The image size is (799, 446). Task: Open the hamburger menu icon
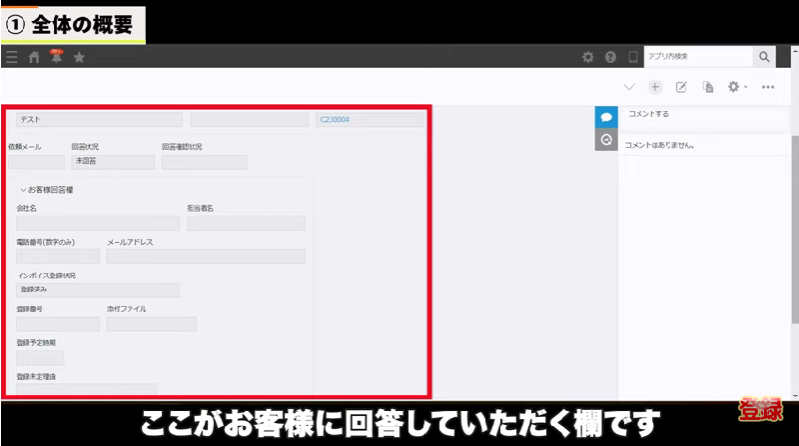[x=12, y=57]
